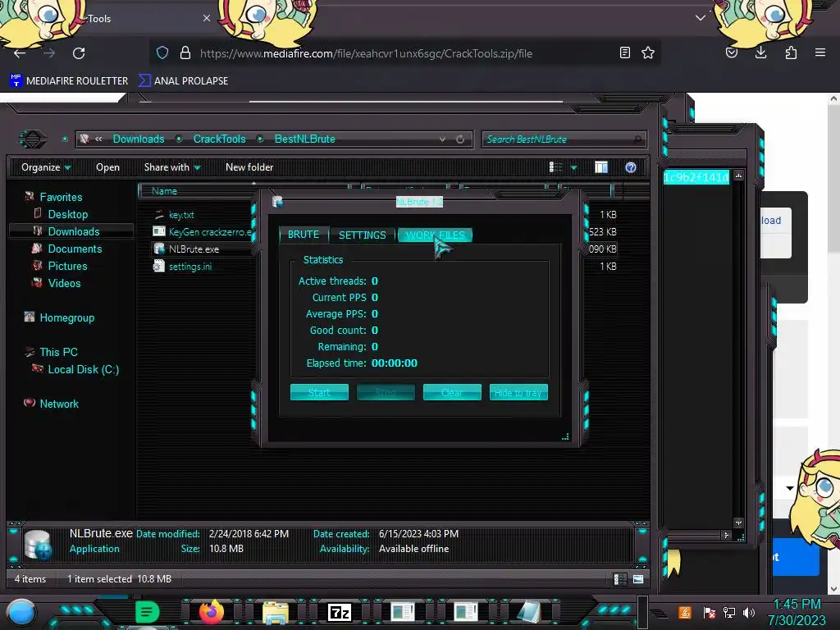Open the Firefox hamburger menu
Viewport: 840px width, 630px height.
(820, 52)
